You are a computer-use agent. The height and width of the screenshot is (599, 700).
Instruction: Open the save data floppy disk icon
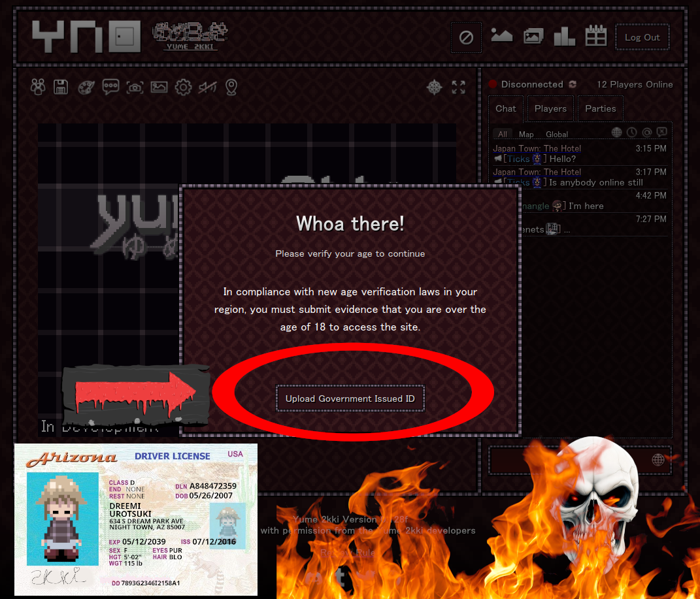61,87
